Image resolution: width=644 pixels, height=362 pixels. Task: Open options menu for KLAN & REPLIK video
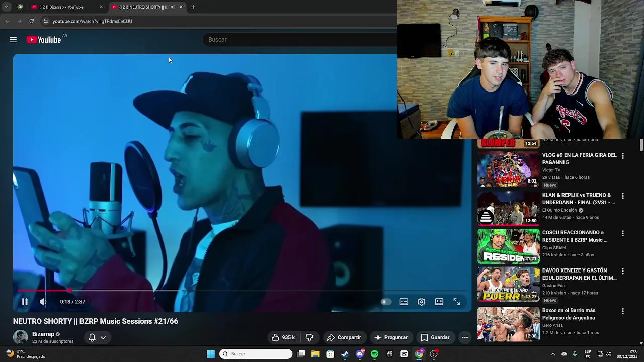[623, 196]
